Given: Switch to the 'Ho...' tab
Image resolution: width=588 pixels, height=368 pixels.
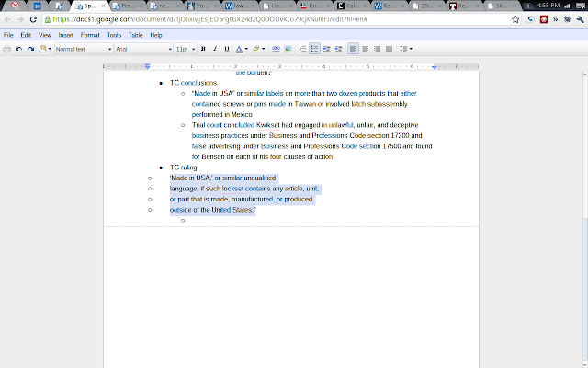Looking at the screenshot, I should (x=277, y=6).
